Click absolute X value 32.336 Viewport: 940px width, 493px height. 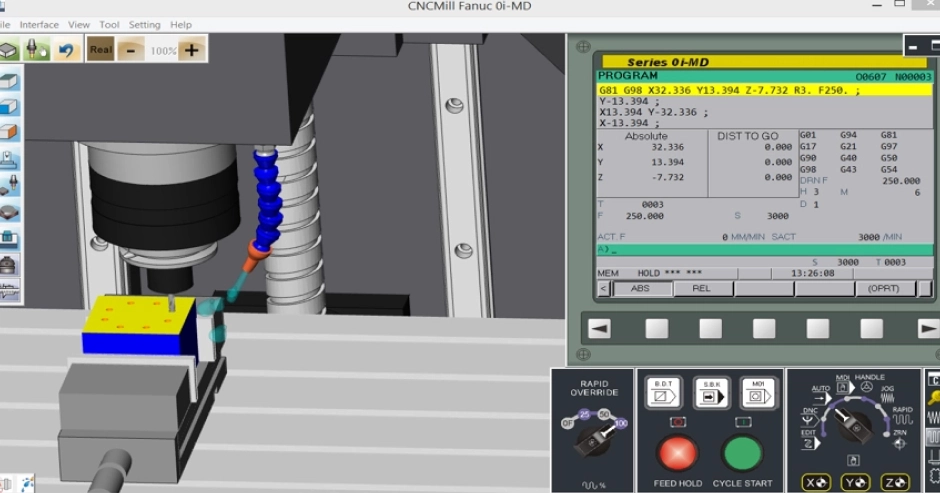667,147
